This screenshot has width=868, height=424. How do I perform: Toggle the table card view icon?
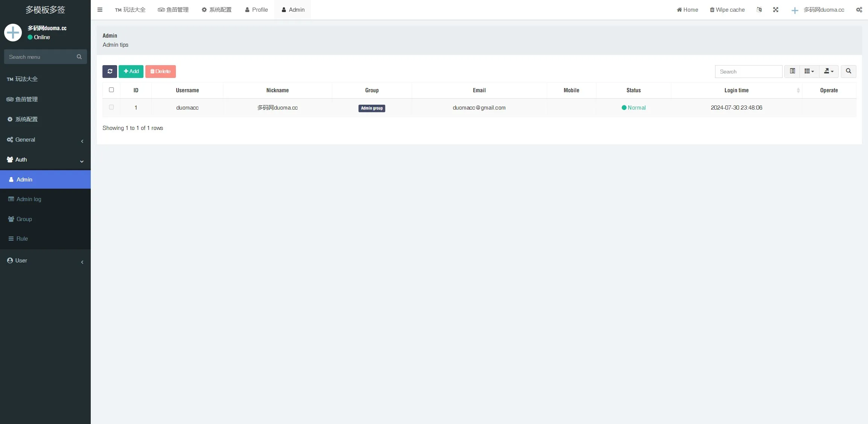pyautogui.click(x=792, y=71)
